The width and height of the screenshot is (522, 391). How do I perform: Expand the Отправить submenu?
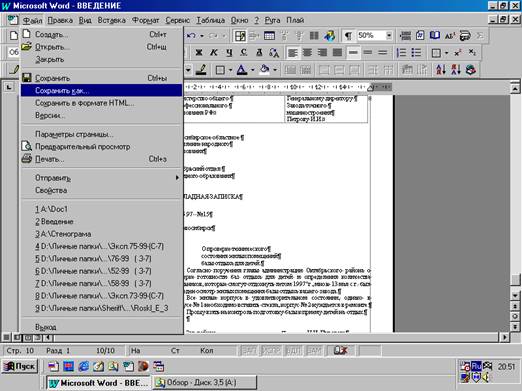pos(101,178)
